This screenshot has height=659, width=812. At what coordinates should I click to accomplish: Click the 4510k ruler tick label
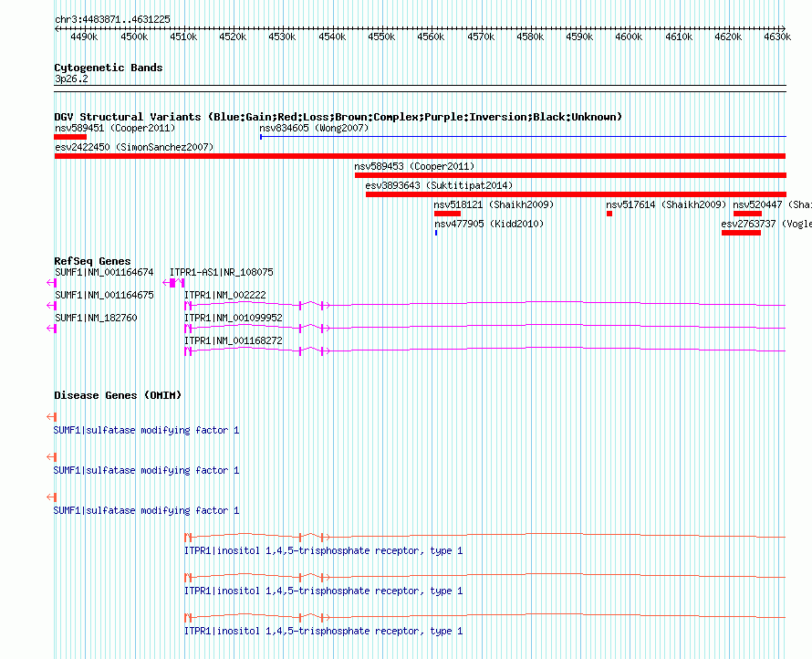pyautogui.click(x=183, y=37)
